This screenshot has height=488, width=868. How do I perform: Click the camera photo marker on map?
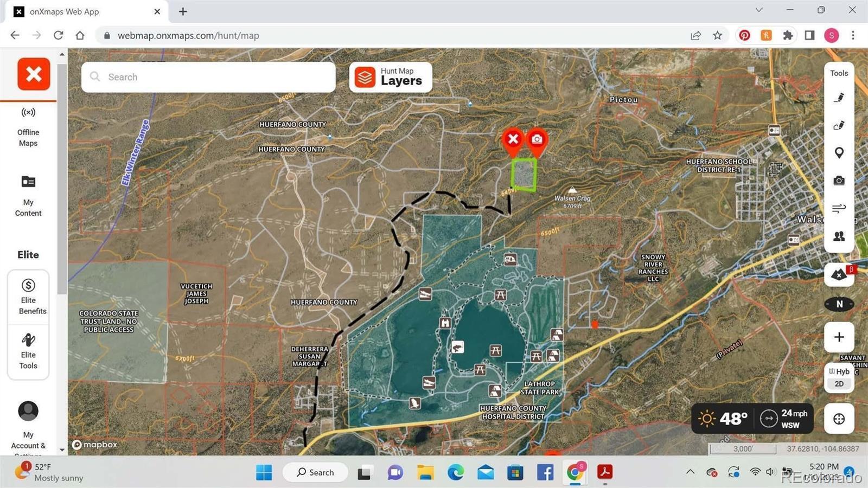(x=537, y=140)
